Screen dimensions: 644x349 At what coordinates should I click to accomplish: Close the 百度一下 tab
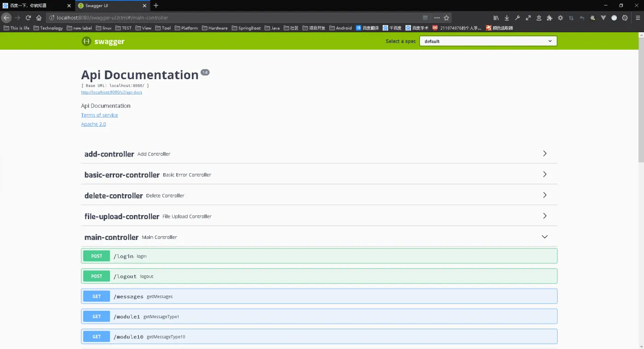click(69, 6)
